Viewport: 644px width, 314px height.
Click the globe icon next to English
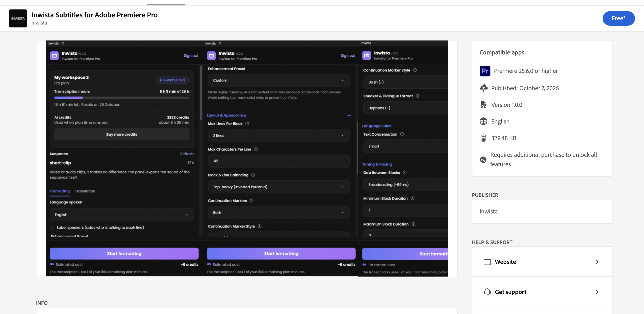pyautogui.click(x=483, y=121)
